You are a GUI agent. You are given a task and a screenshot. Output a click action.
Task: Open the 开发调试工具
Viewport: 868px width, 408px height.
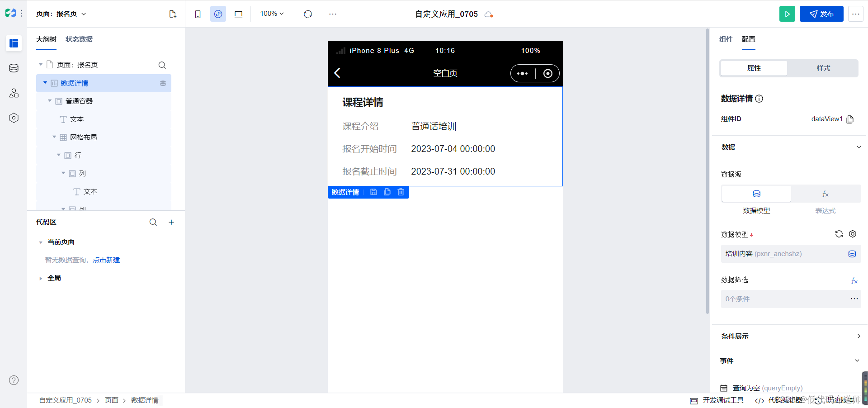tap(717, 400)
